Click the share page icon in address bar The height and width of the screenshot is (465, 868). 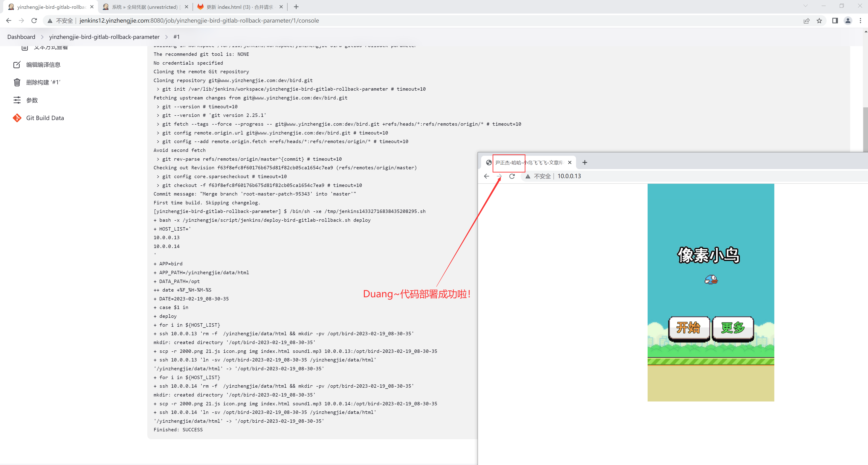pyautogui.click(x=806, y=21)
